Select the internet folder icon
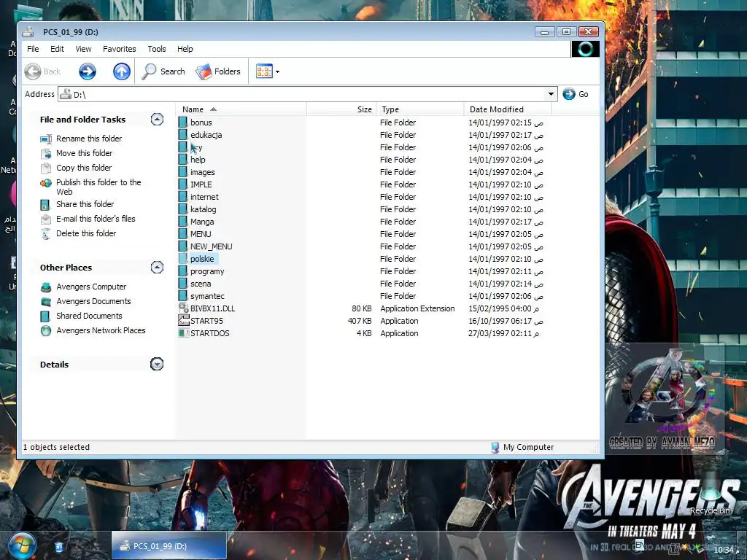The height and width of the screenshot is (560, 747). (183, 197)
